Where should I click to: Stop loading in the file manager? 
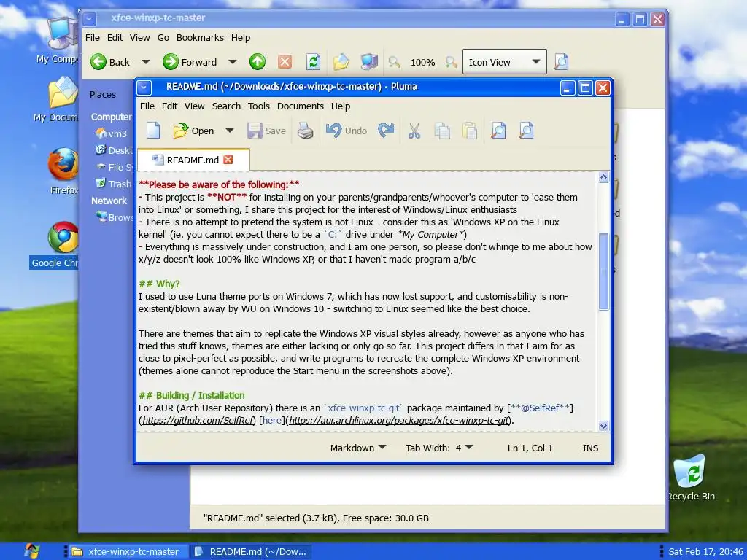285,62
